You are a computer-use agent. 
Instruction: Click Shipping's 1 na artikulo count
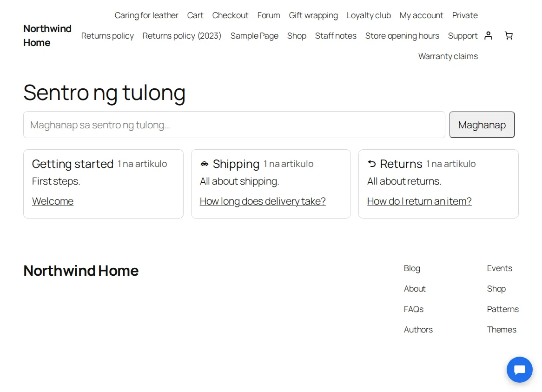pos(288,164)
